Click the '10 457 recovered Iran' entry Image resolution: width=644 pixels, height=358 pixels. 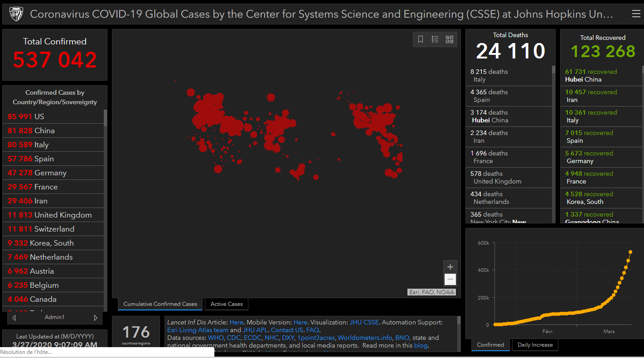(x=601, y=96)
